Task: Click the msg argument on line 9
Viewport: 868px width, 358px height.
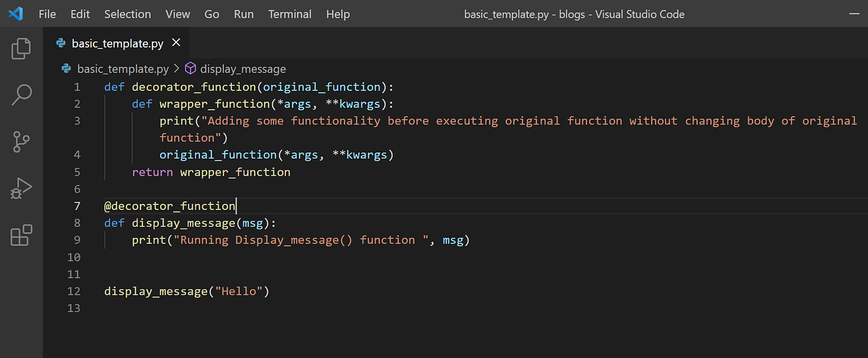Action: click(453, 240)
